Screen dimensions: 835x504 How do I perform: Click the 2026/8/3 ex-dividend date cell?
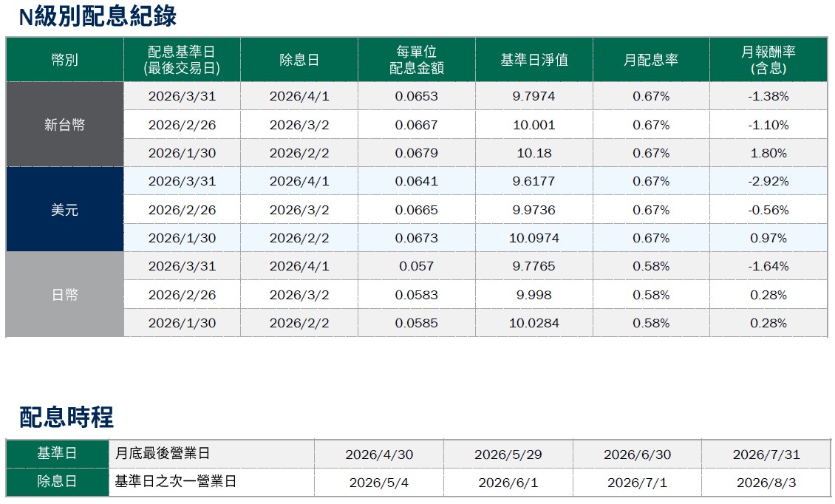tap(766, 483)
